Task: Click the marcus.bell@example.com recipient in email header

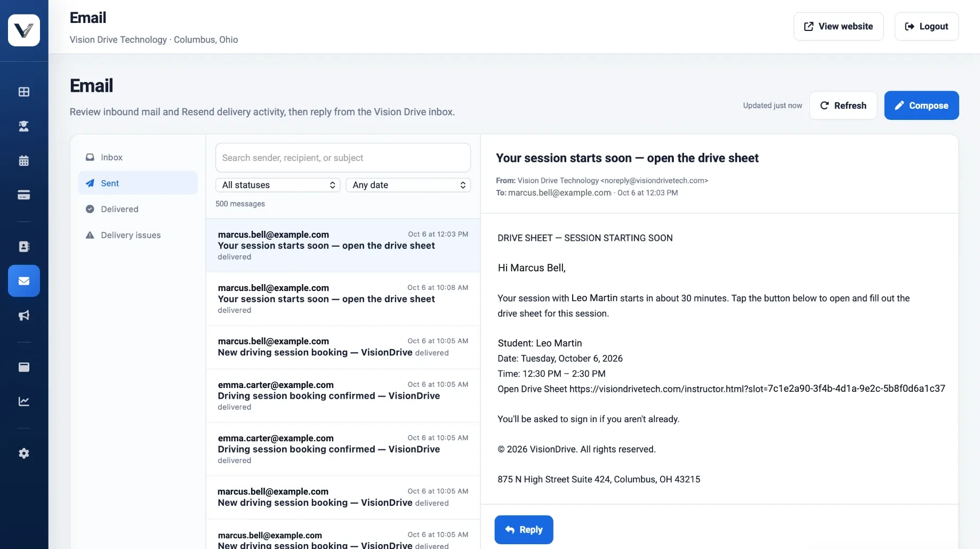Action: coord(559,193)
